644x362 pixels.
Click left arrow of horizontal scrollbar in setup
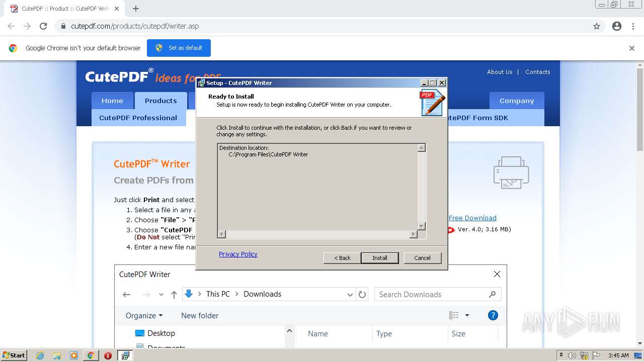(222, 234)
